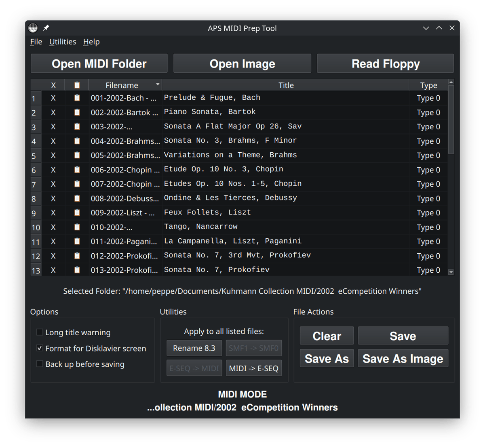The height and width of the screenshot is (448, 485).
Task: Open the File menu
Action: pos(36,42)
